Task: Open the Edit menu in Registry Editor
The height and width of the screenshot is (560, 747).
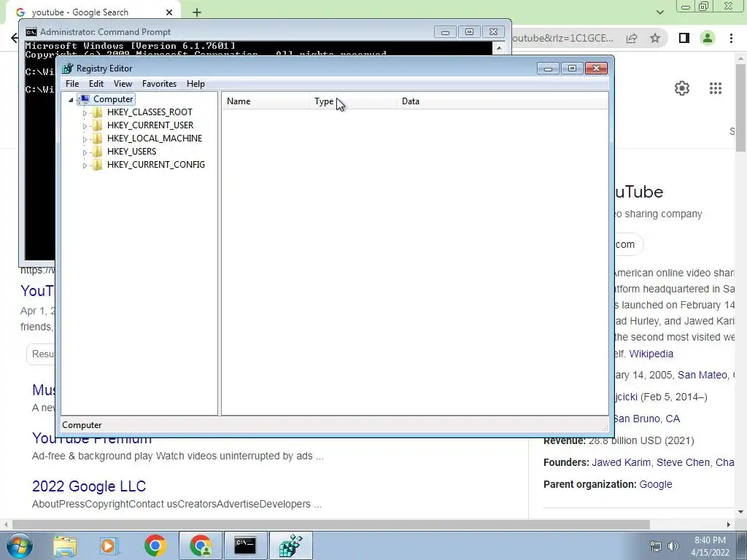Action: click(x=96, y=84)
